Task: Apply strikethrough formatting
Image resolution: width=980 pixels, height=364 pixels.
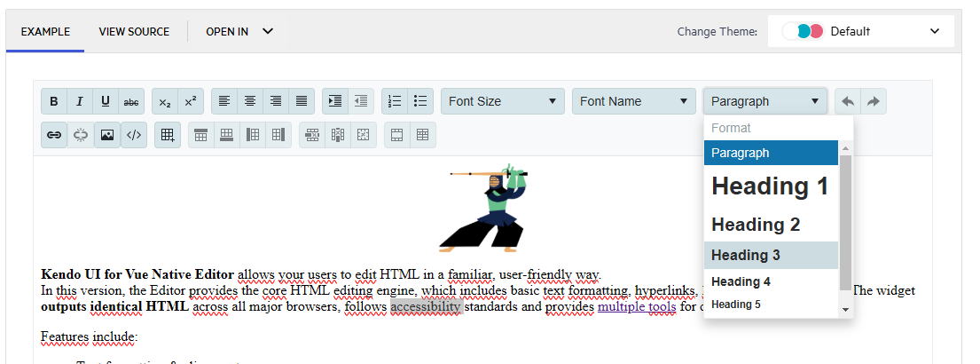Action: 131,101
